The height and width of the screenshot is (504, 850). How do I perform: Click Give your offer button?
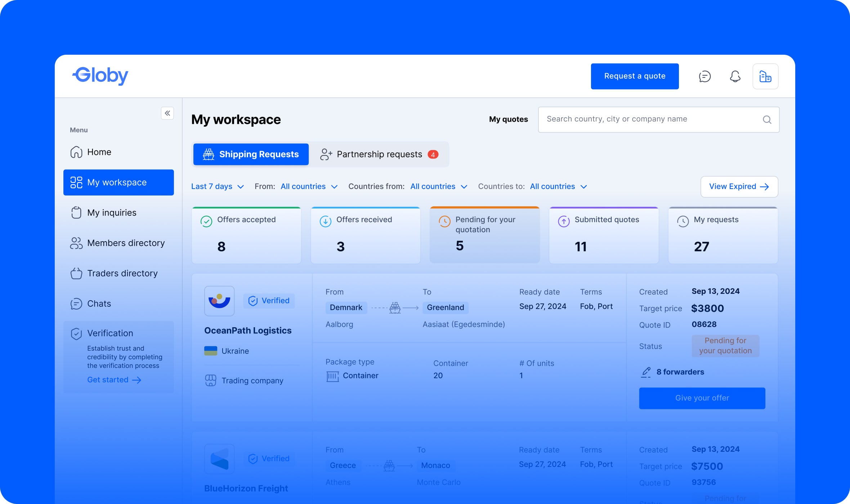click(702, 398)
